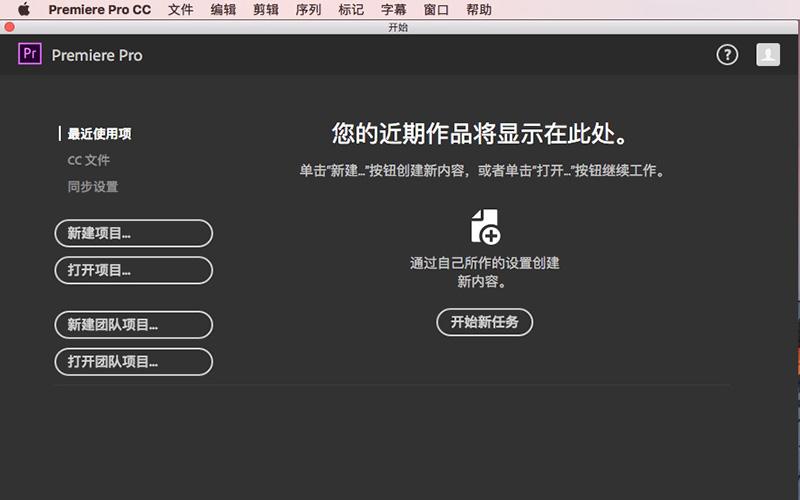The height and width of the screenshot is (500, 800).
Task: Open the 编辑 menu
Action: point(223,9)
